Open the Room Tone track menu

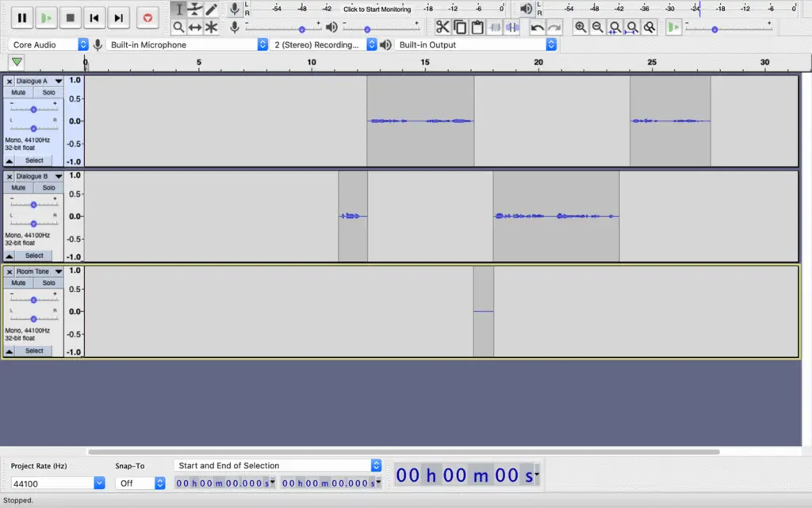[39, 271]
